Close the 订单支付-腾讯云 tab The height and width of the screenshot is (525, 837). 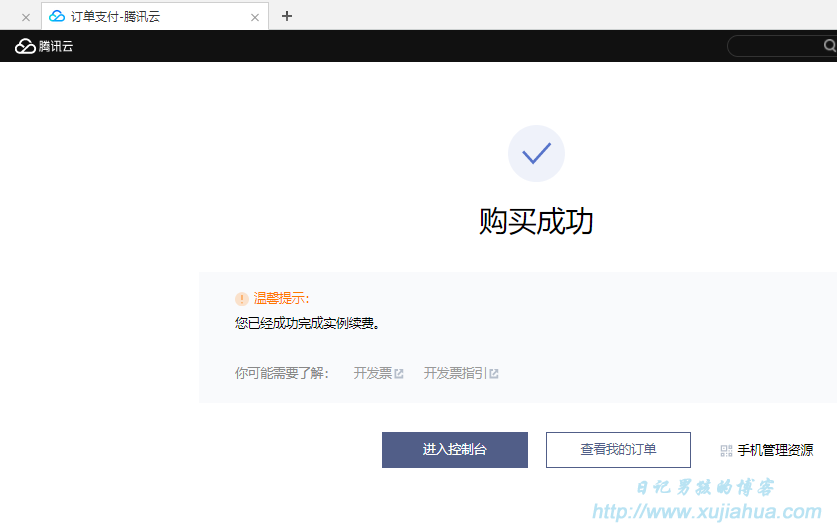coord(255,18)
